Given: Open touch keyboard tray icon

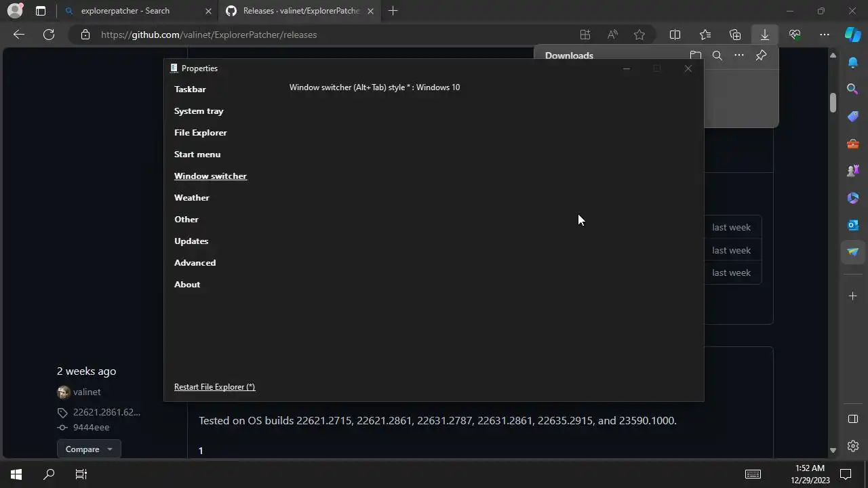Looking at the screenshot, I should point(753,474).
